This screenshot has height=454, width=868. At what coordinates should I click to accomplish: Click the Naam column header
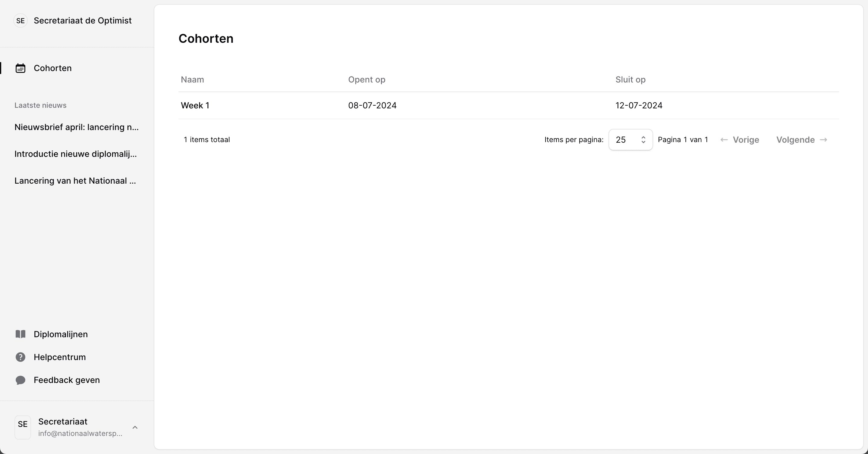coord(192,79)
